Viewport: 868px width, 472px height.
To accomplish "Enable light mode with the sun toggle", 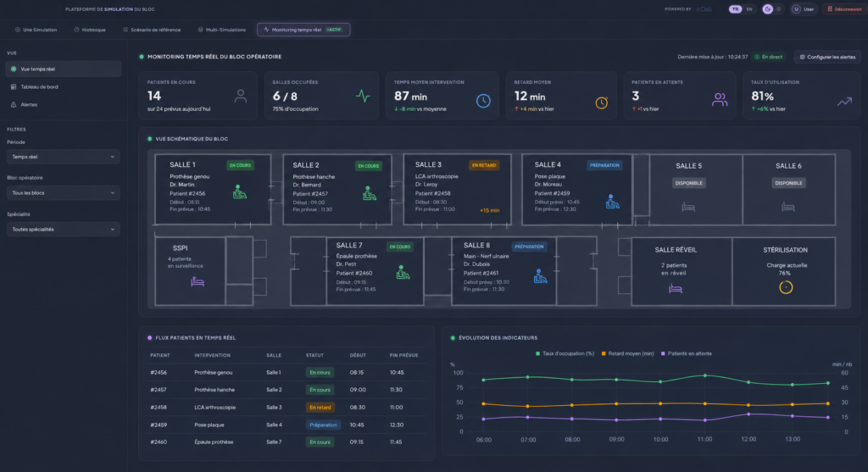I will coord(778,8).
